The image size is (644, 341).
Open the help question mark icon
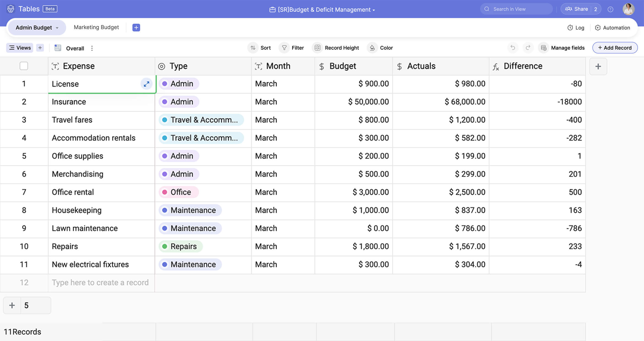click(610, 9)
